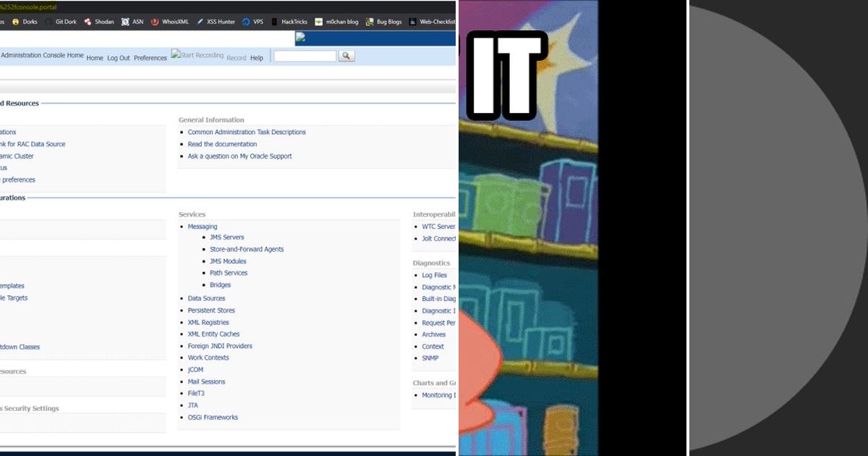Click the magnifier search button

coord(346,56)
